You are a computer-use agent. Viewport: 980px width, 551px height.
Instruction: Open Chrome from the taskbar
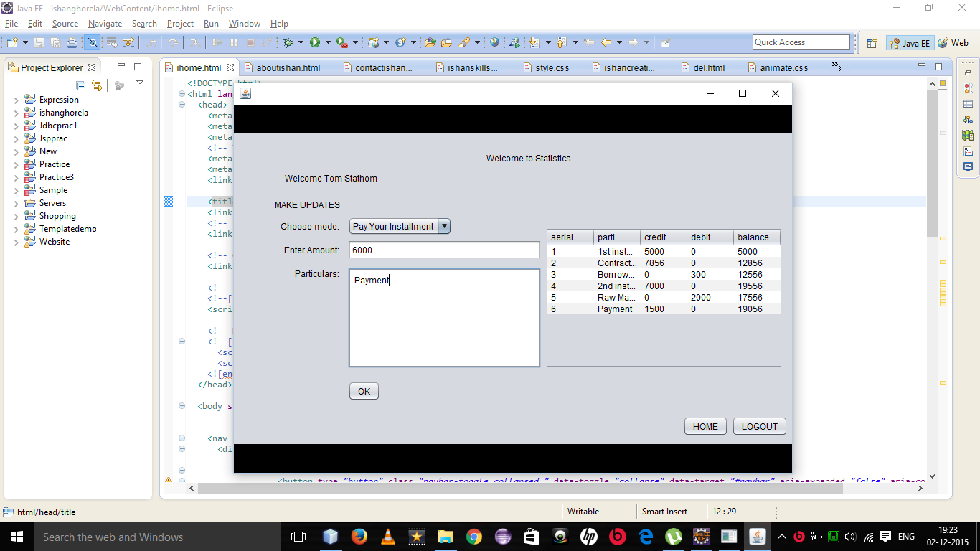tap(474, 537)
